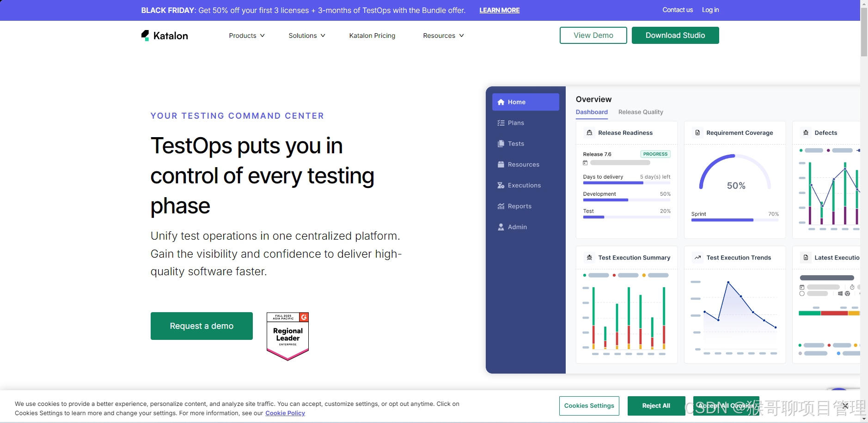Click the Accept All Cookies button
The image size is (868, 423).
point(726,406)
